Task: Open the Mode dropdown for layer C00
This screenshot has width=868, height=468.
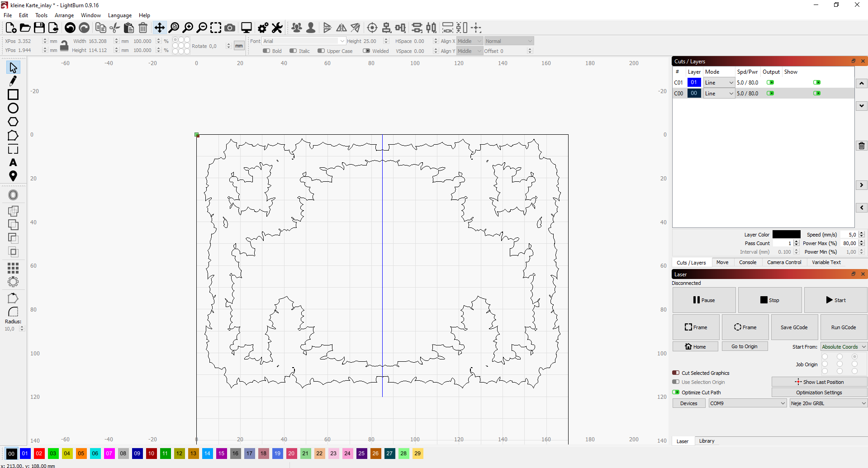Action: 719,93
